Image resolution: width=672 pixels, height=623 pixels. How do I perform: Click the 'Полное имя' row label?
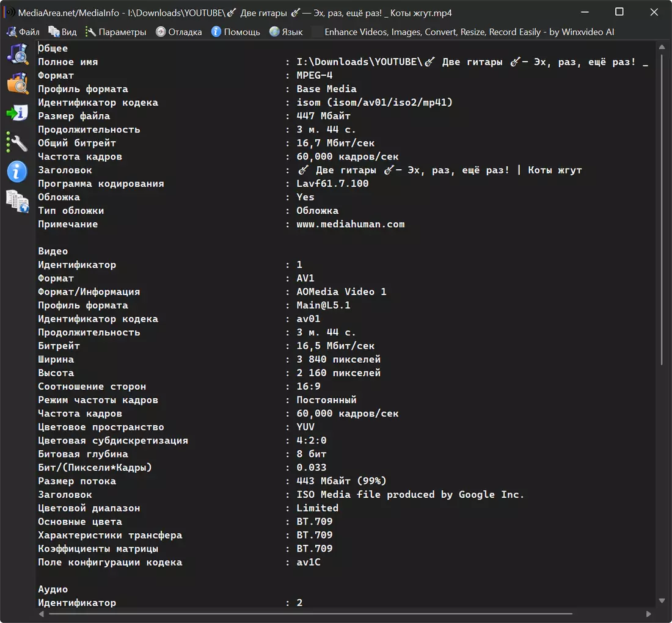(68, 62)
